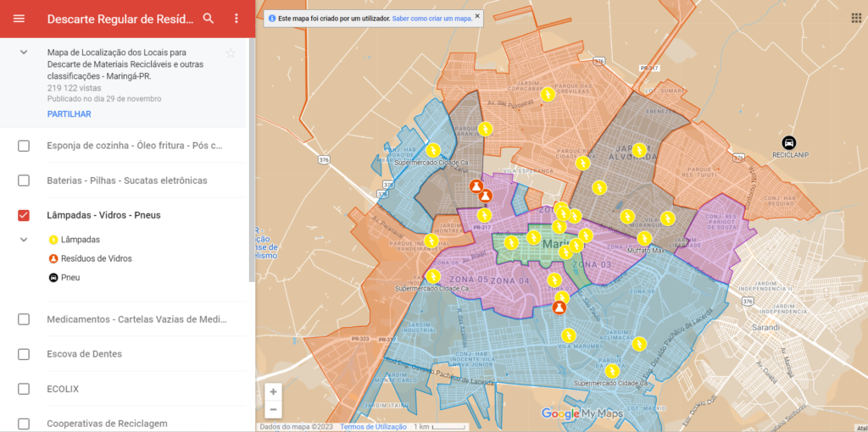Click lamp marker near Muffato Max
This screenshot has width=868, height=432.
(x=644, y=238)
